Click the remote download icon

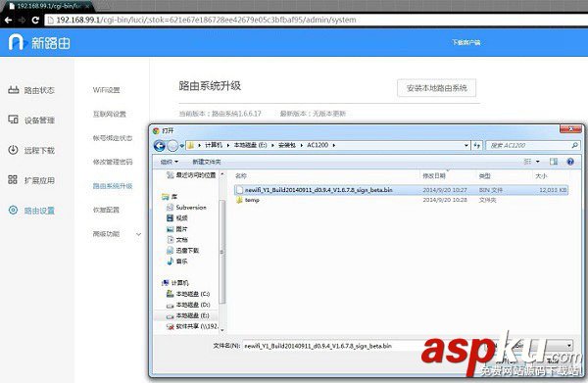(x=13, y=150)
